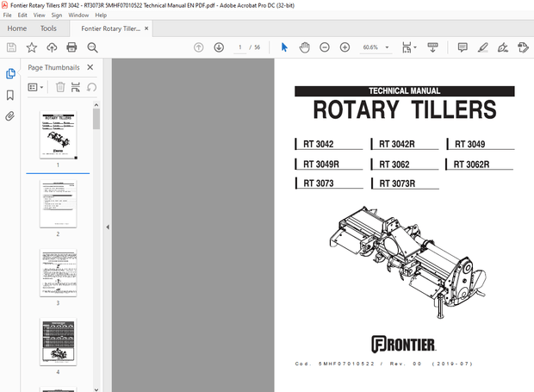Click the RT 3073 model text
Image resolution: width=534 pixels, height=392 pixels.
click(x=319, y=184)
